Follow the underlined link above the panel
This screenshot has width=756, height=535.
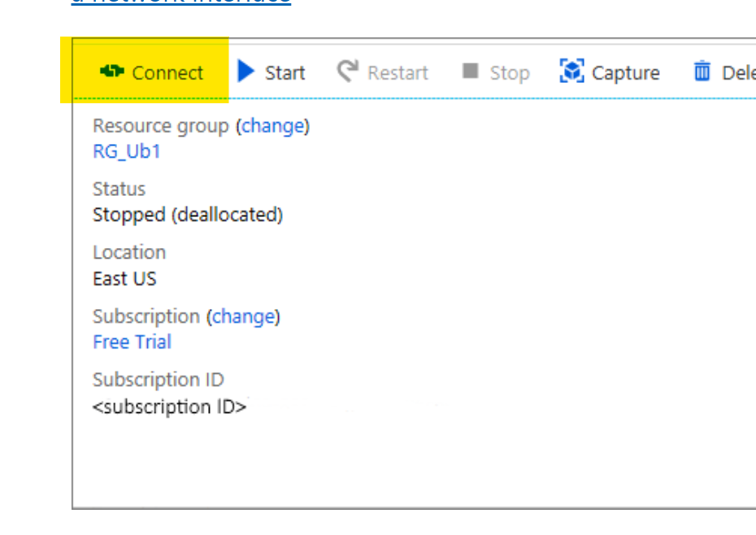point(180,2)
